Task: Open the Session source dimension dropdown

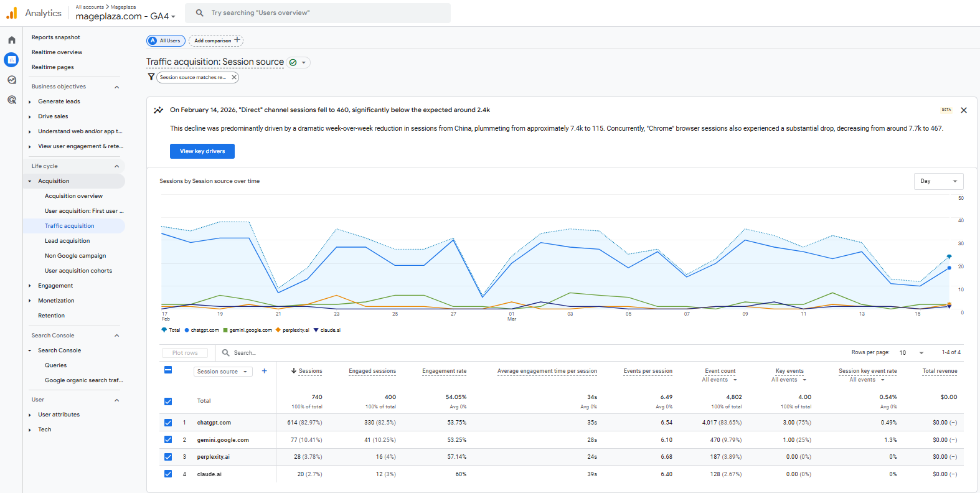Action: click(x=222, y=372)
